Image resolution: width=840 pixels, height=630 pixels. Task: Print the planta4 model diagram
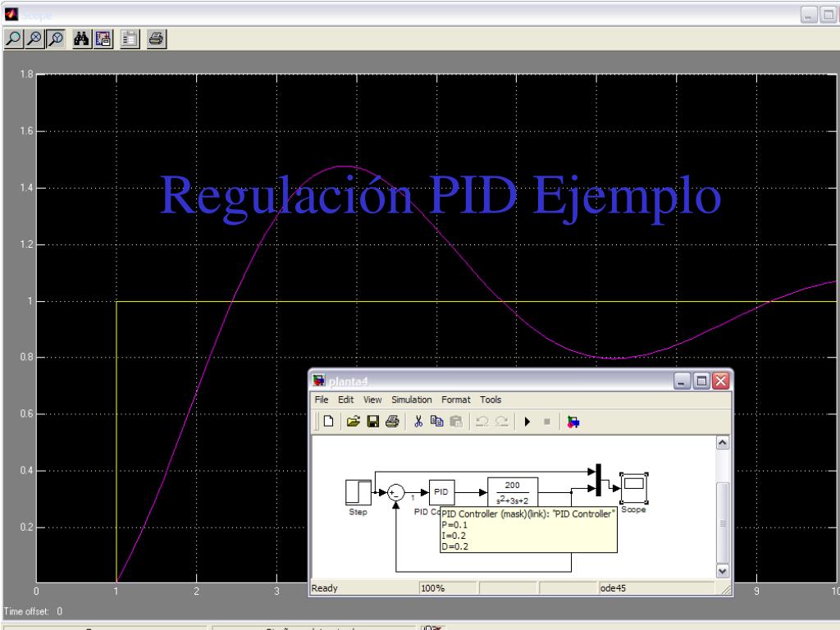point(392,422)
